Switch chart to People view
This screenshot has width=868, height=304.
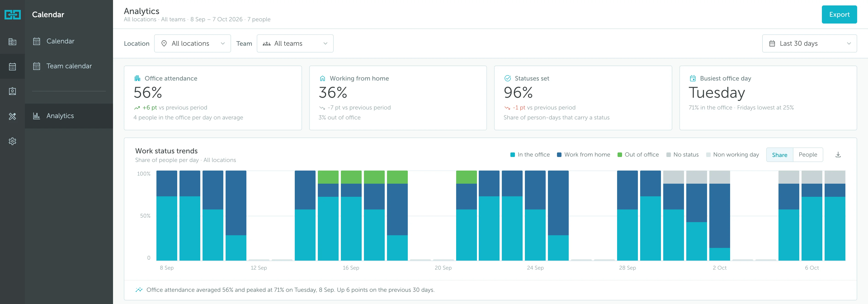[x=808, y=155]
